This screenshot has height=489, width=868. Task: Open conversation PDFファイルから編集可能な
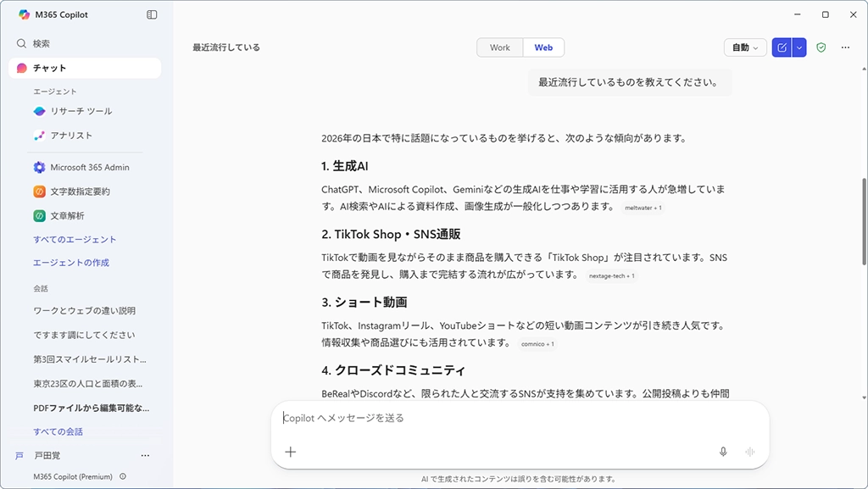[92, 408]
